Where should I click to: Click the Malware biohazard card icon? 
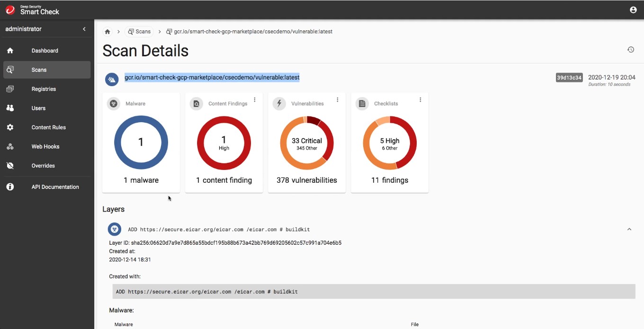click(114, 104)
